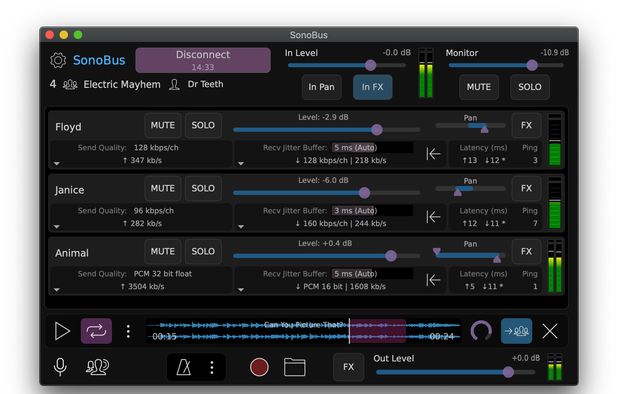
Task: Expand Janice's Recv Jitter Buffer dropdown
Action: point(241,227)
